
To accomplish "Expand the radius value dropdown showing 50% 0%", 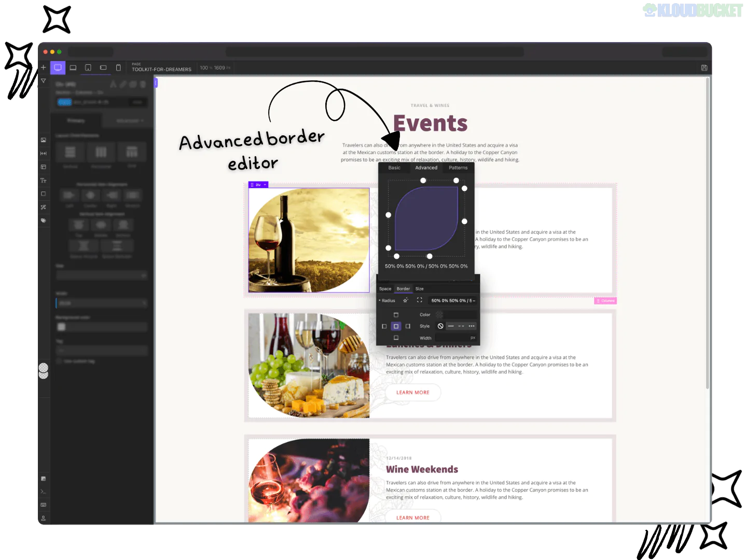I will pos(452,301).
